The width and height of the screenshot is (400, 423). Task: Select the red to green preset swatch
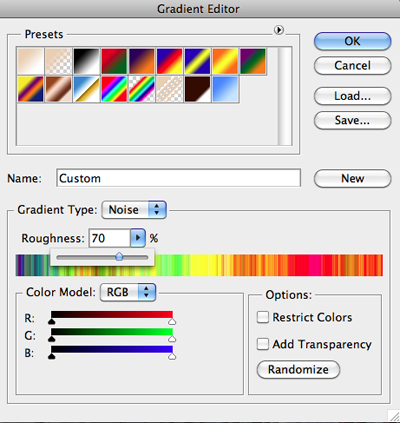point(114,61)
